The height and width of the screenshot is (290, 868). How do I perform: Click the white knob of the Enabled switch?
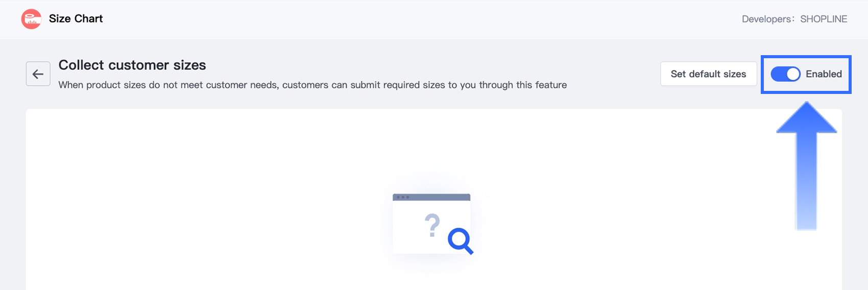[793, 74]
